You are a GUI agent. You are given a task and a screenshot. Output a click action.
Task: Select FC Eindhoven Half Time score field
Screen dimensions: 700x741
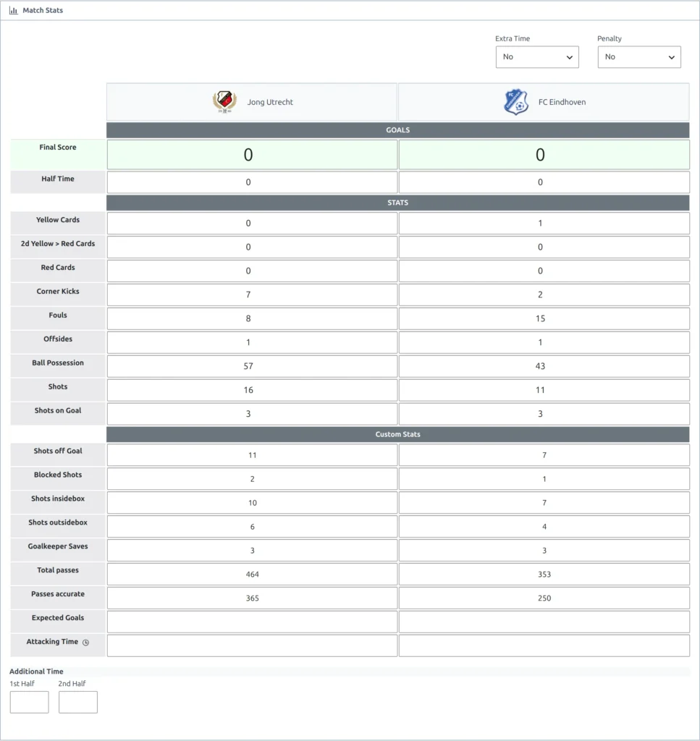(x=544, y=182)
